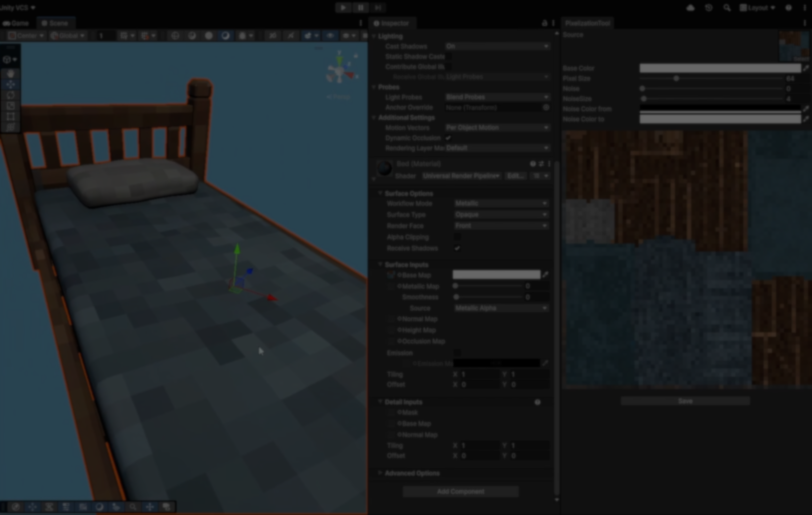Enable the Alpha Clipping checkbox
This screenshot has height=515, width=812.
coord(457,237)
